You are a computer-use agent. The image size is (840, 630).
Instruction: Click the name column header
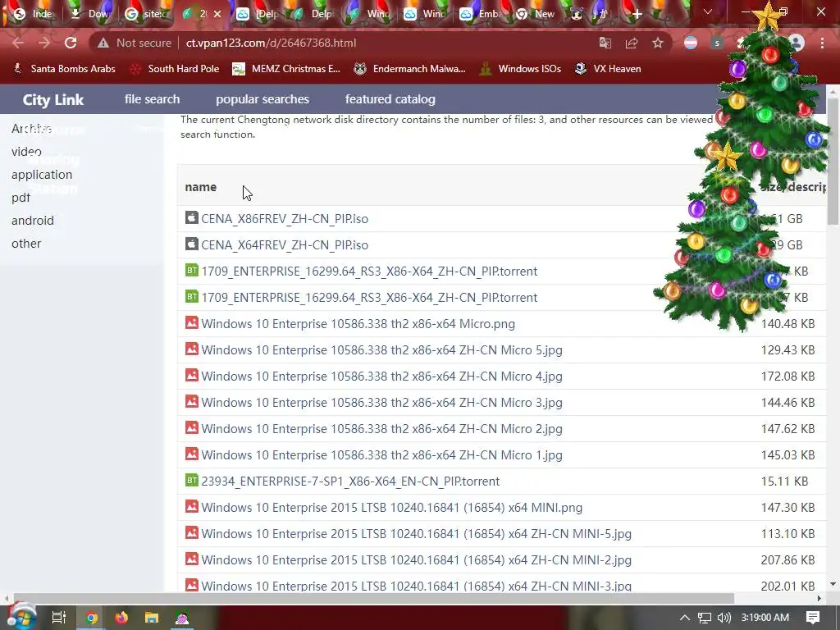click(201, 187)
